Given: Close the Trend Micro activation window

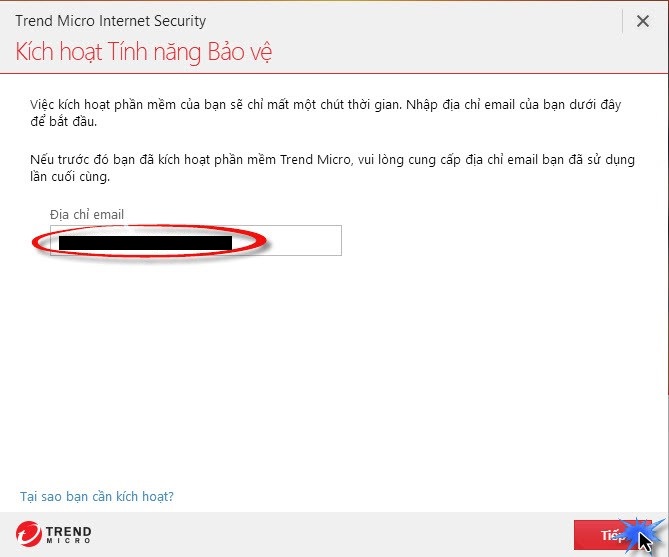Looking at the screenshot, I should point(643,21).
